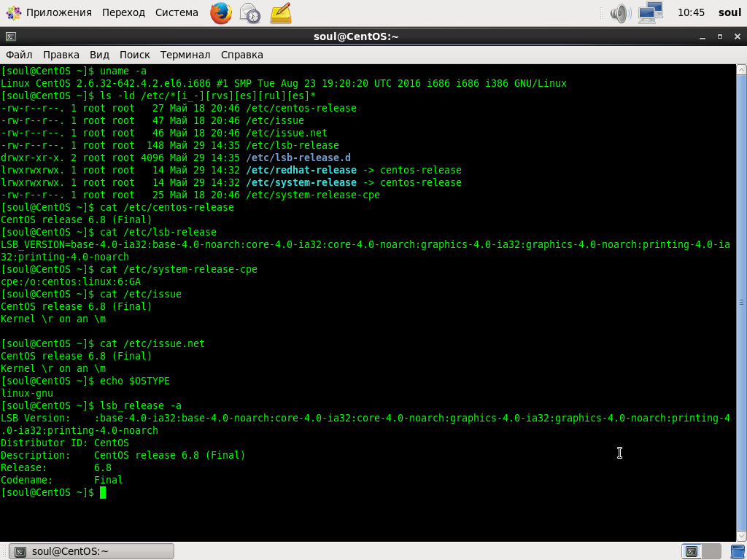Minimize the terminal window
The image size is (747, 560).
tap(703, 36)
